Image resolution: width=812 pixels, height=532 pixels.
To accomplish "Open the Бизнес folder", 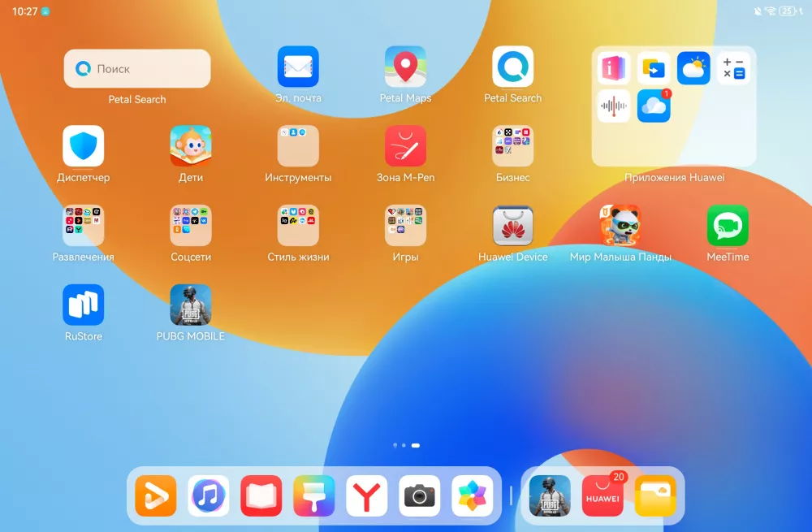I will pos(512,146).
